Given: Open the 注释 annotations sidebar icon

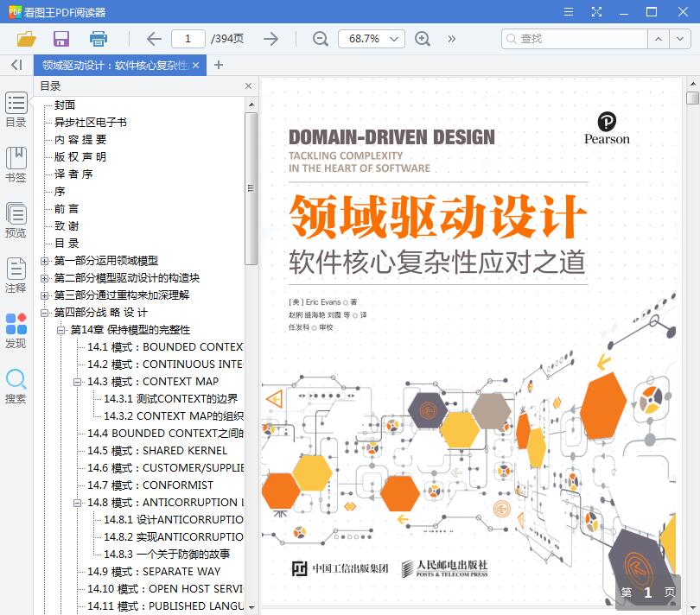Looking at the screenshot, I should coord(16,276).
